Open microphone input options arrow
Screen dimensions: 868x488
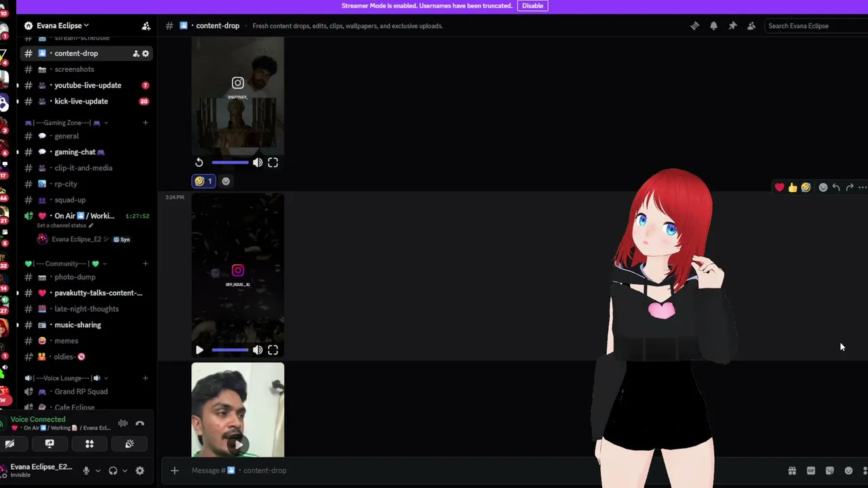(98, 470)
